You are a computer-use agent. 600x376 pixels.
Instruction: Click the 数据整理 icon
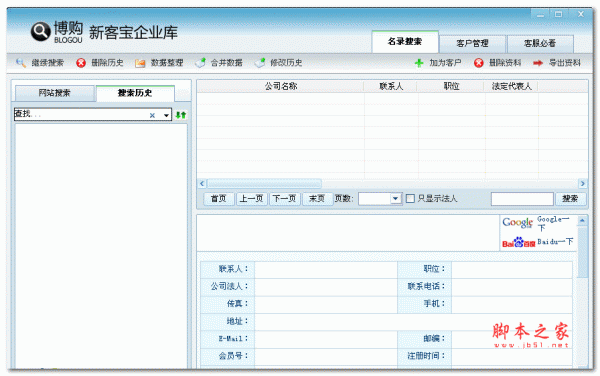click(x=140, y=63)
